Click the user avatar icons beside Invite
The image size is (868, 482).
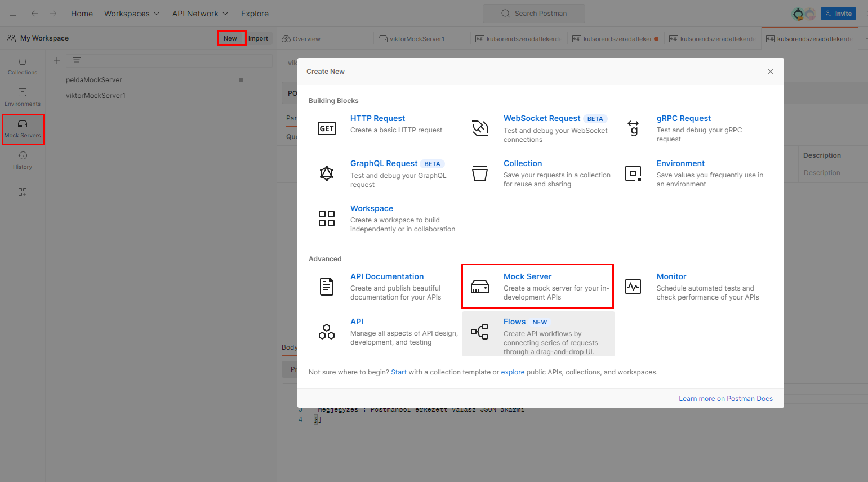[804, 14]
